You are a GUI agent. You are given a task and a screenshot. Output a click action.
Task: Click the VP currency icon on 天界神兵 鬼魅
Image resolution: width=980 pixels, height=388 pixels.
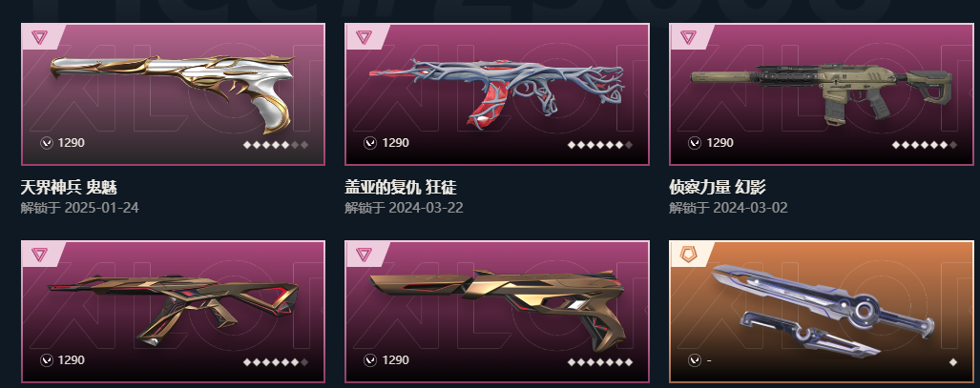click(46, 143)
